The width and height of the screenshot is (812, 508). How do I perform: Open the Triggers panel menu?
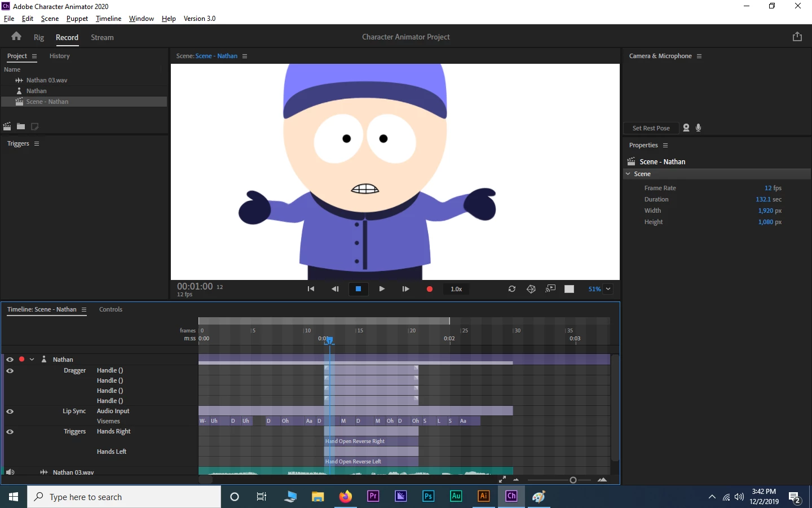[x=37, y=144]
